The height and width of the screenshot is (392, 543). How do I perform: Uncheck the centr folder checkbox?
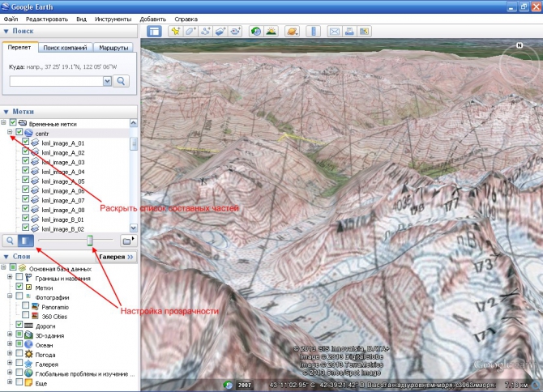[19, 132]
